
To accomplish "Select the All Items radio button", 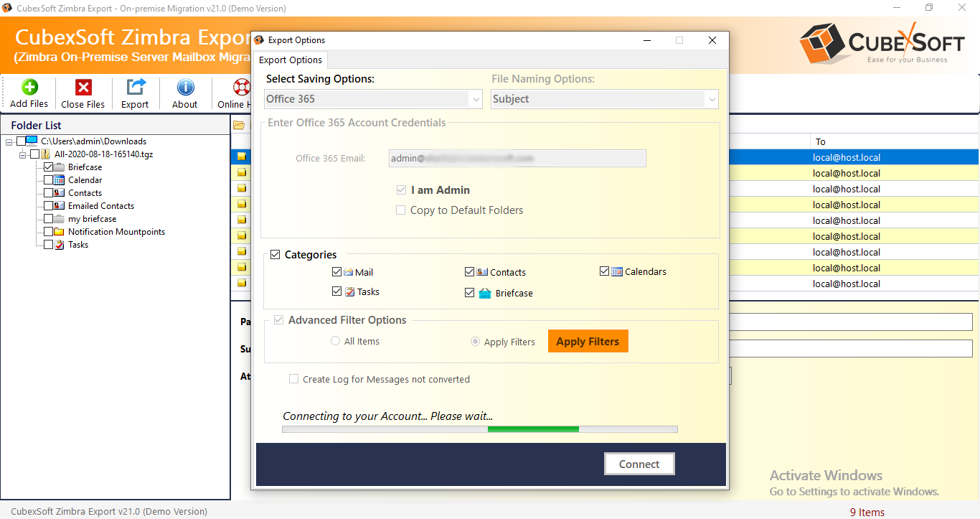I will pyautogui.click(x=335, y=341).
